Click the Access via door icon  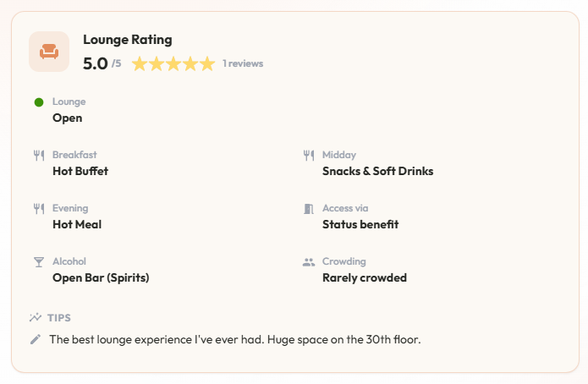coord(309,209)
